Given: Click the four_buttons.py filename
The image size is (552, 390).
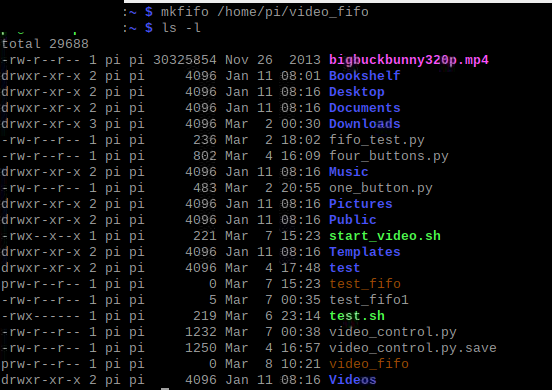Looking at the screenshot, I should (x=389, y=156).
